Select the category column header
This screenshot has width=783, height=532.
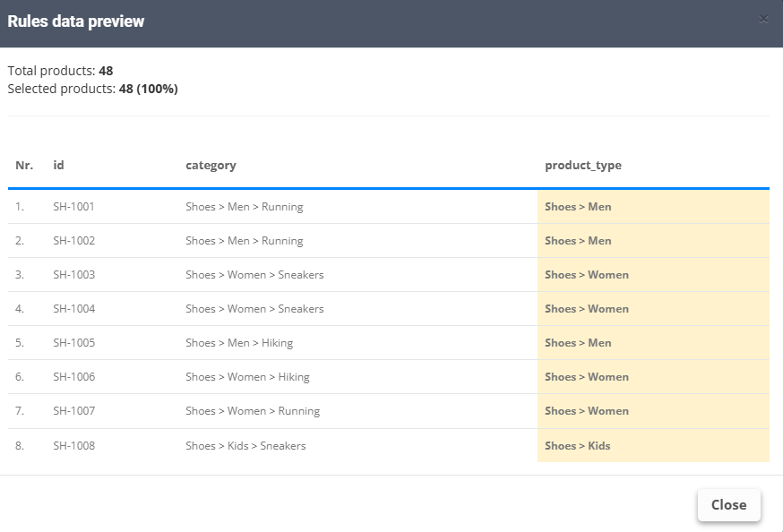[211, 166]
